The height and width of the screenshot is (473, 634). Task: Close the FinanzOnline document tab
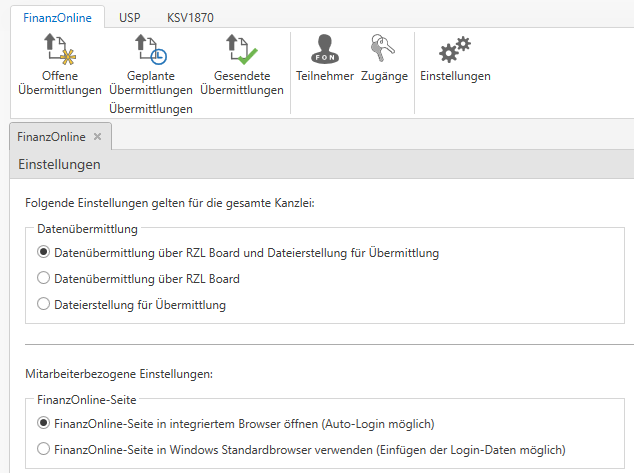(x=97, y=137)
